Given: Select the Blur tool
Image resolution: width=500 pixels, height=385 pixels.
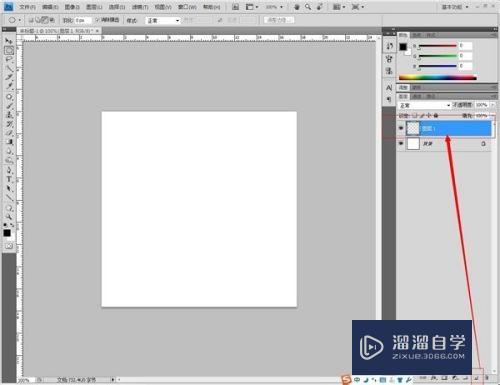Looking at the screenshot, I should pos(9,151).
